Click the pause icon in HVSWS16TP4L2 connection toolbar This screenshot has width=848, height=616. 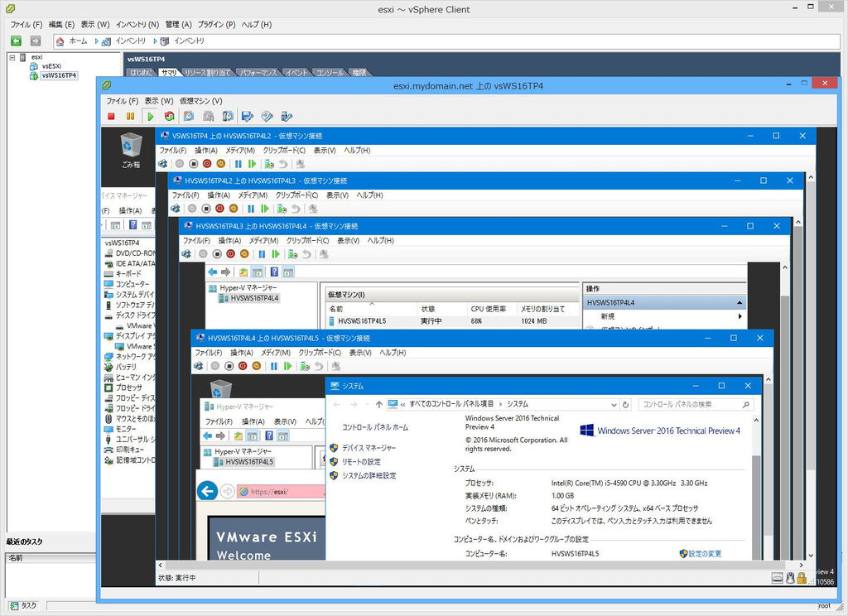[238, 164]
